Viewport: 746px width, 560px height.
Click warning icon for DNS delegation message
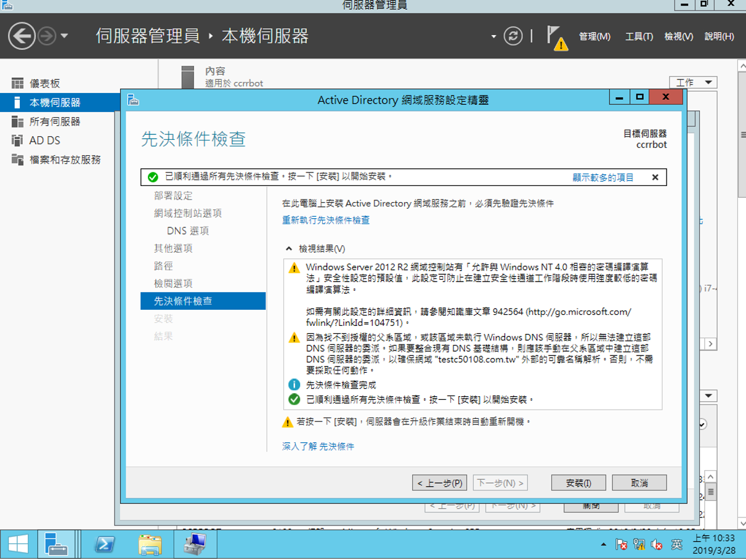click(294, 338)
